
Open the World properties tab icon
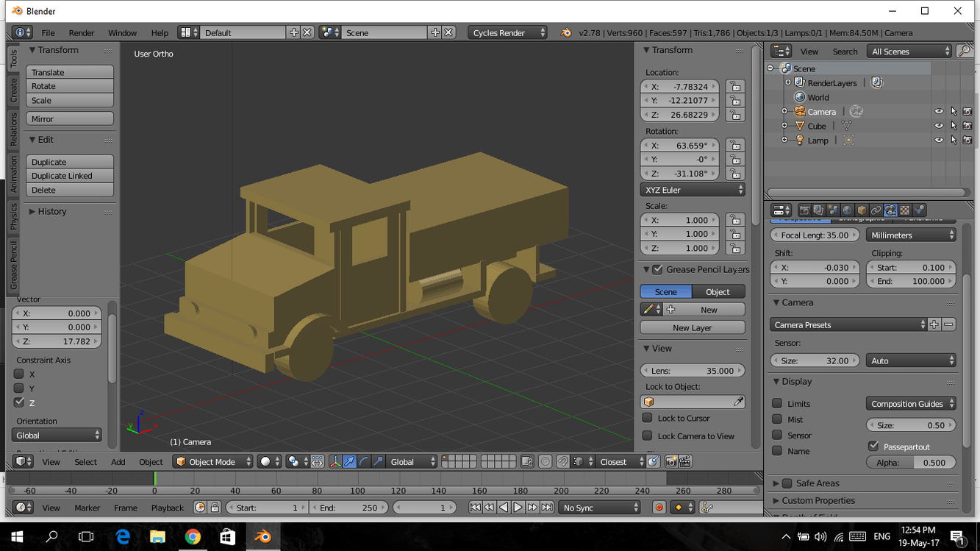(847, 210)
